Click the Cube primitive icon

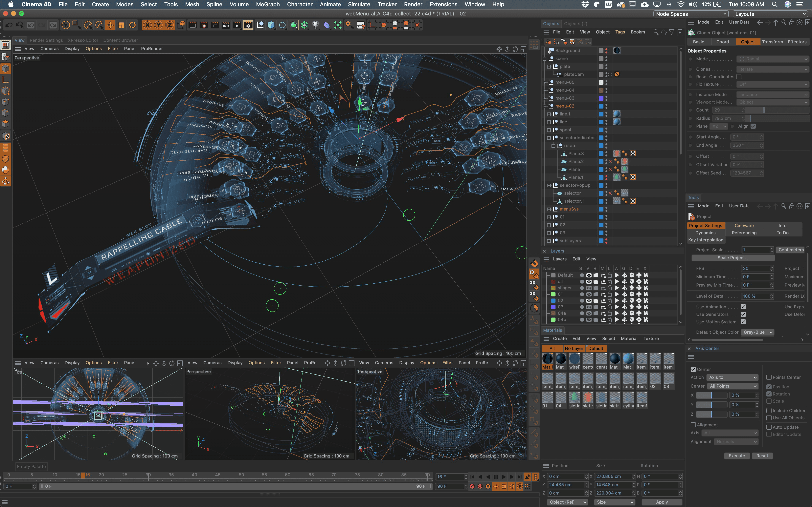click(x=271, y=25)
